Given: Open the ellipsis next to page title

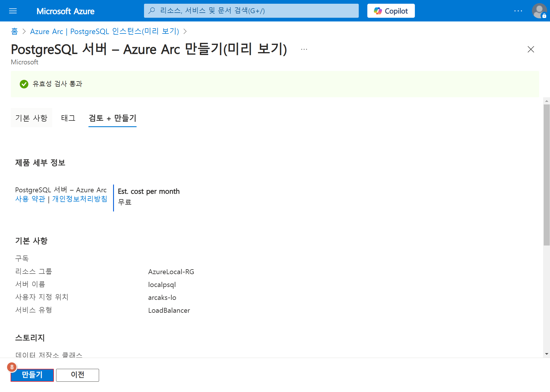Looking at the screenshot, I should [304, 49].
